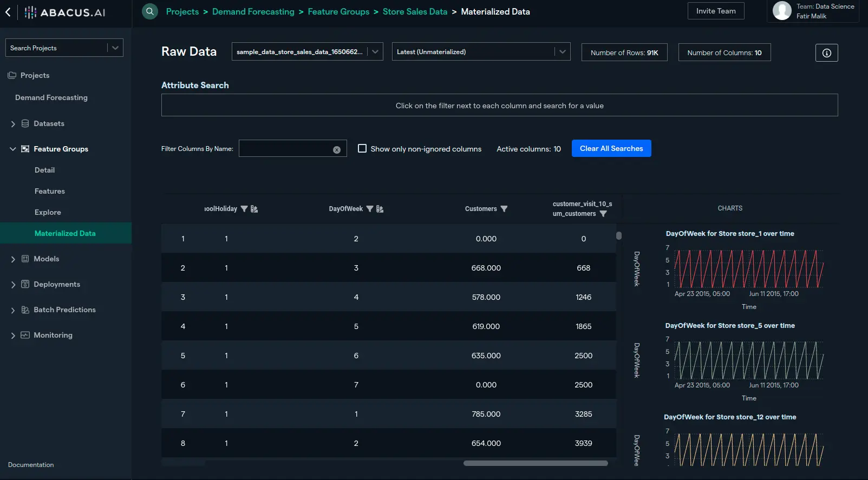Screen dimensions: 868x480
Task: Select Features under Feature Groups
Action: pyautogui.click(x=50, y=191)
